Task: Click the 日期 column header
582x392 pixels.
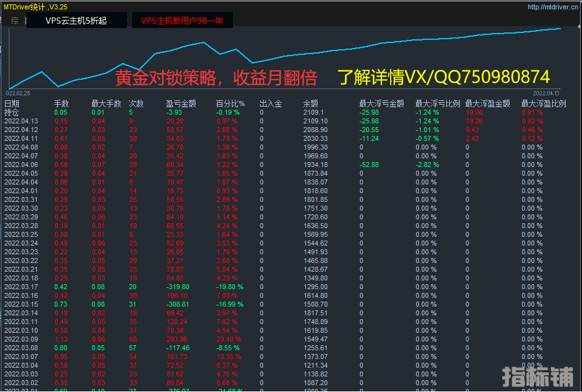Action: click(12, 103)
